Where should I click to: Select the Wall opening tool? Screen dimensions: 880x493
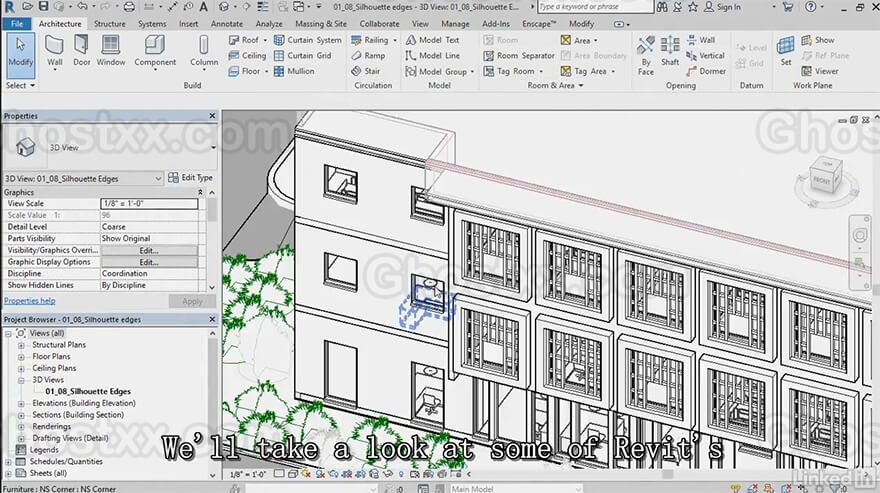click(x=700, y=40)
